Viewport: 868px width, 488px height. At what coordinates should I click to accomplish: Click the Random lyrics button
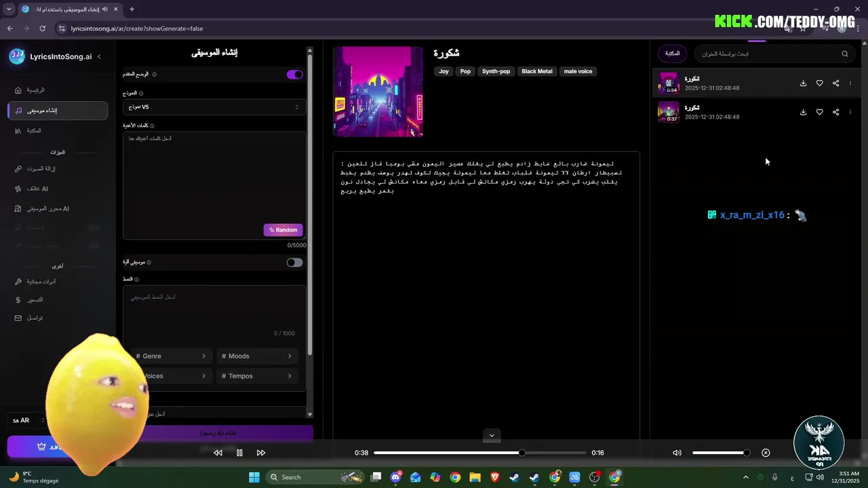pyautogui.click(x=283, y=230)
